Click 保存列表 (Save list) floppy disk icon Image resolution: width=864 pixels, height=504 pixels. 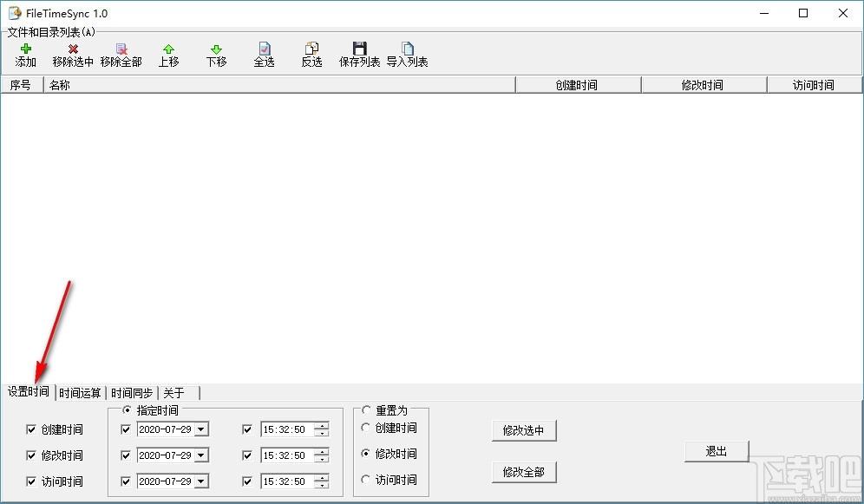(x=359, y=49)
